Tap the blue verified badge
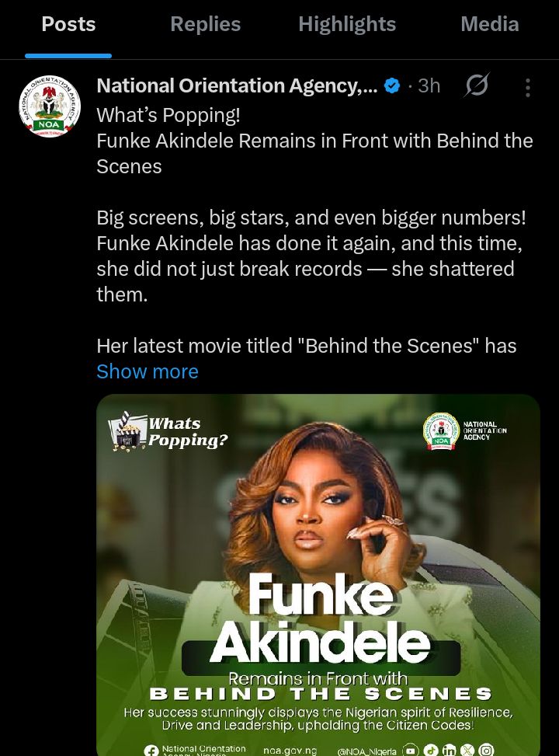Image resolution: width=559 pixels, height=756 pixels. point(393,85)
